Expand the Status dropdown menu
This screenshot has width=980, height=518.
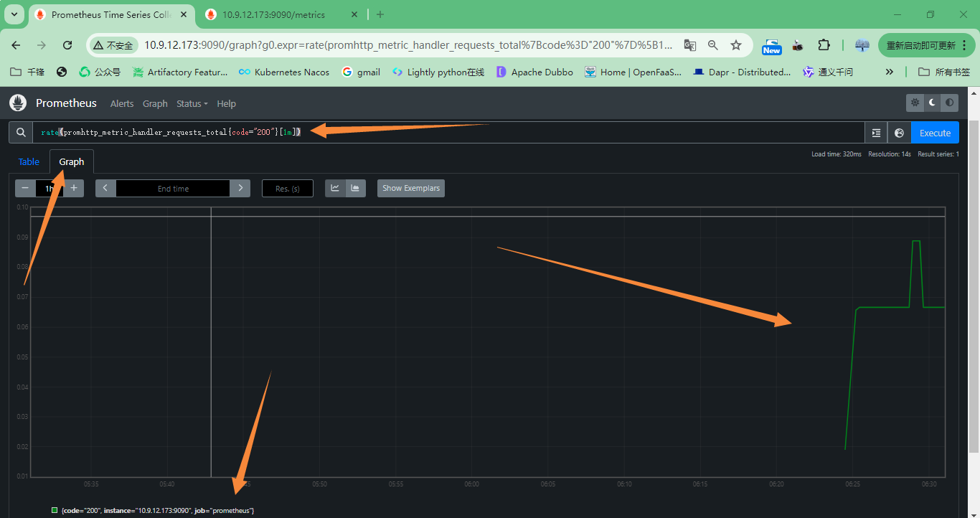(x=192, y=103)
